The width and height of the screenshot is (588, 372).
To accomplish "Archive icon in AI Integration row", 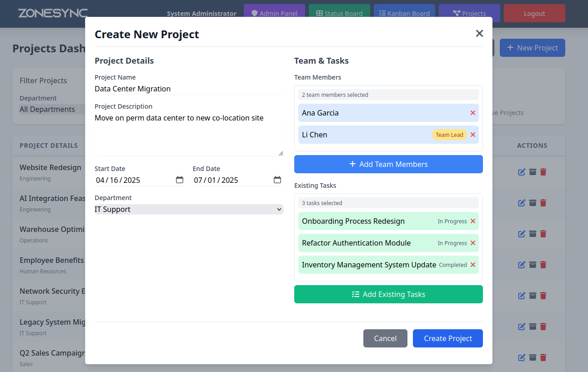I will [533, 203].
